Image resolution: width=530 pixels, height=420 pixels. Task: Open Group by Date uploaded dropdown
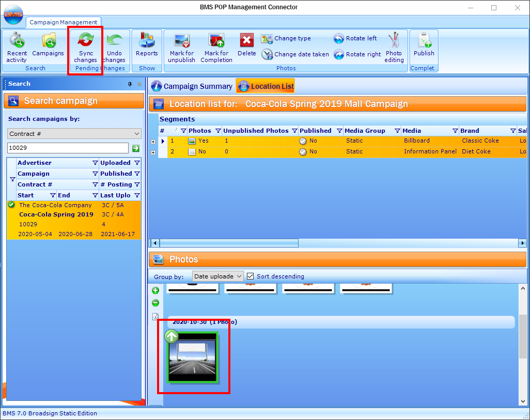[x=217, y=276]
